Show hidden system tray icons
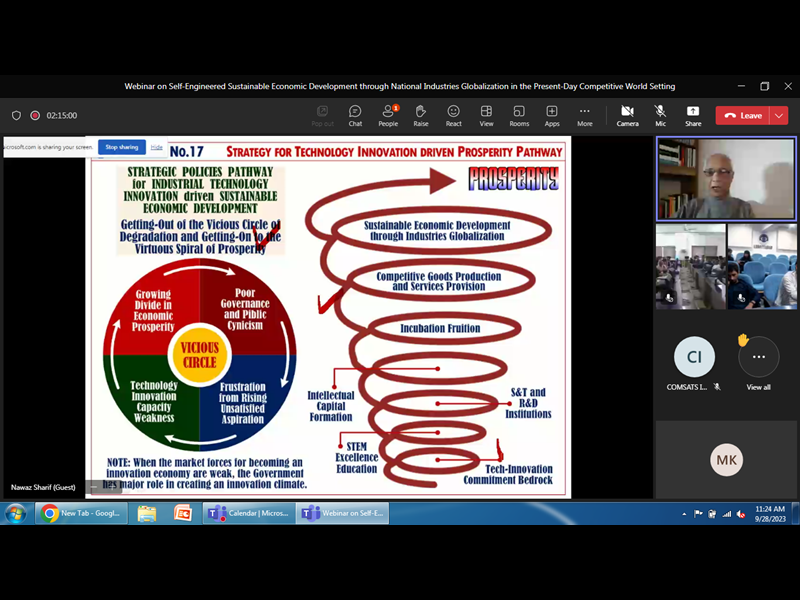Viewport: 800px width, 600px height. [684, 514]
